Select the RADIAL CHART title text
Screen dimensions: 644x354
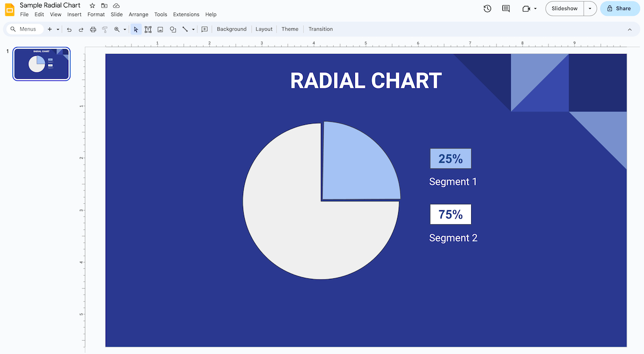[x=366, y=81]
